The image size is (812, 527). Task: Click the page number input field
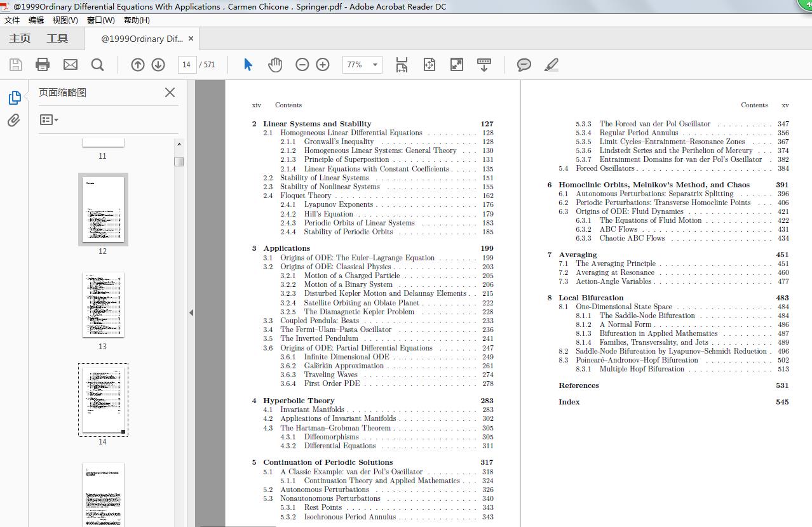tap(187, 65)
